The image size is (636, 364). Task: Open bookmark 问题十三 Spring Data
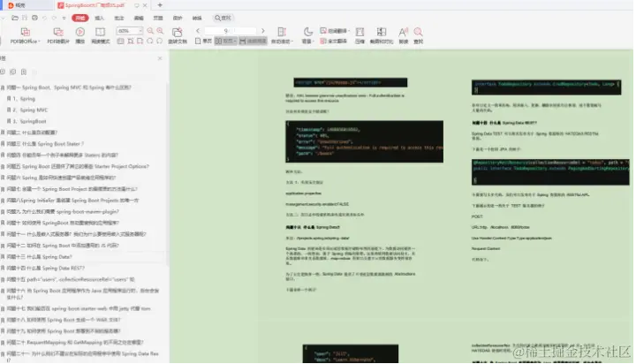pyautogui.click(x=39, y=257)
